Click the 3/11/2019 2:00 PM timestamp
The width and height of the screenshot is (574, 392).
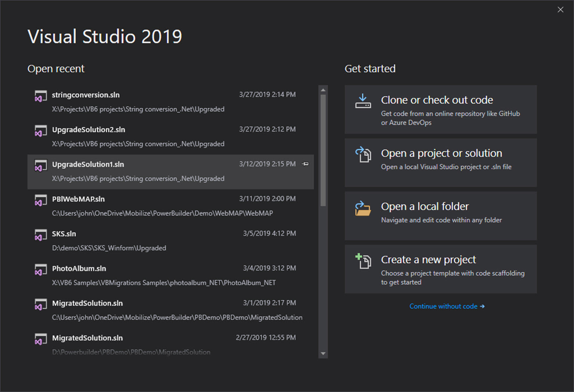click(x=267, y=199)
